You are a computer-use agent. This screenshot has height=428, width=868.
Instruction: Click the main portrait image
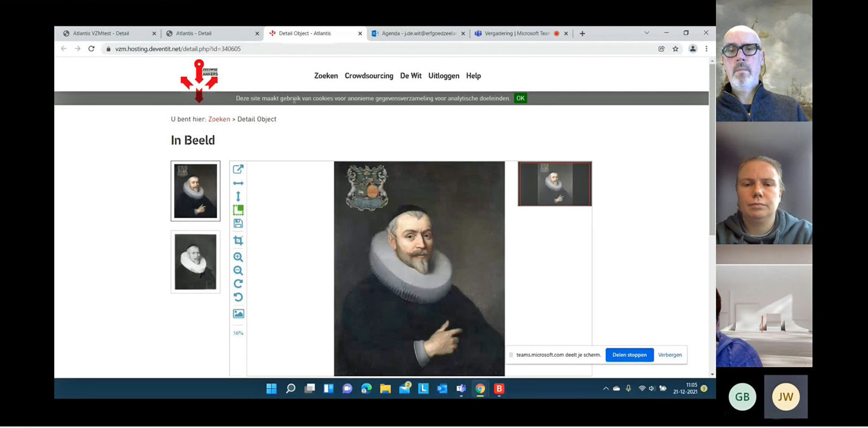click(x=420, y=268)
